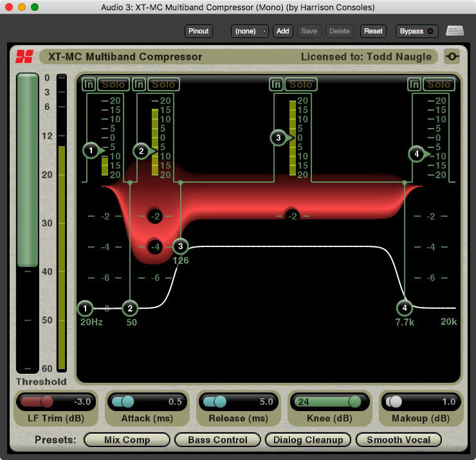The image size is (476, 460).
Task: Click the 7.7k frequency label
Action: click(405, 322)
